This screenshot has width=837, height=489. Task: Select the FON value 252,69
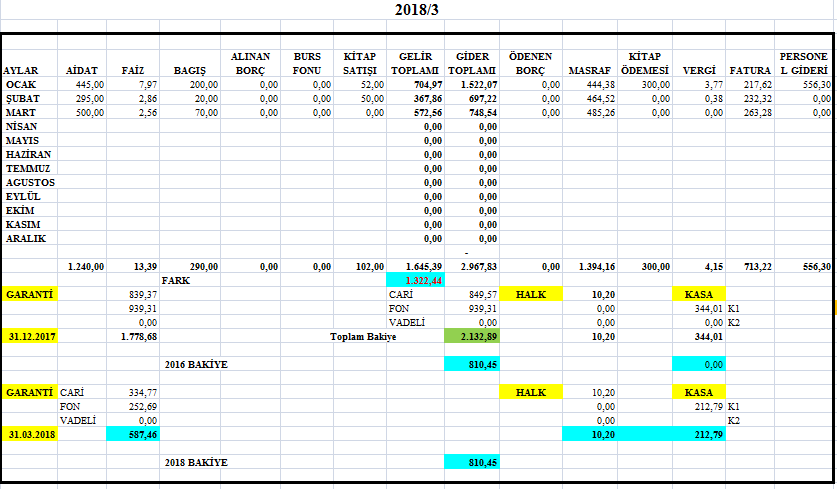pyautogui.click(x=143, y=406)
